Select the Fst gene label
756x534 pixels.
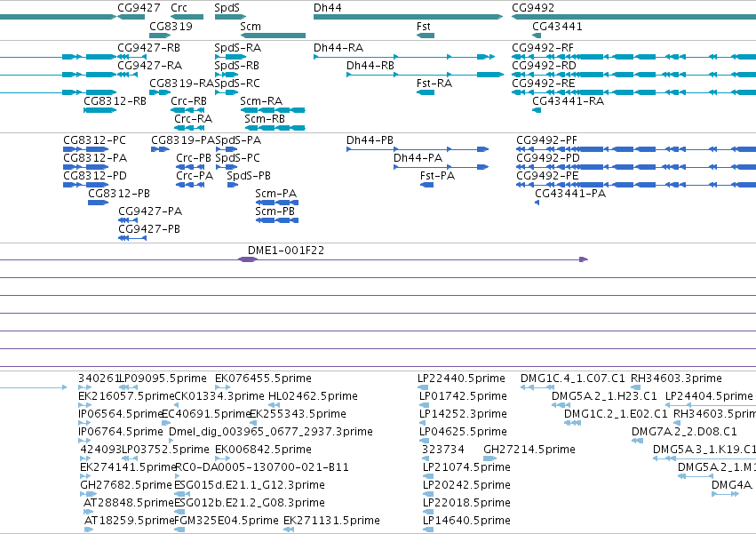click(x=424, y=27)
